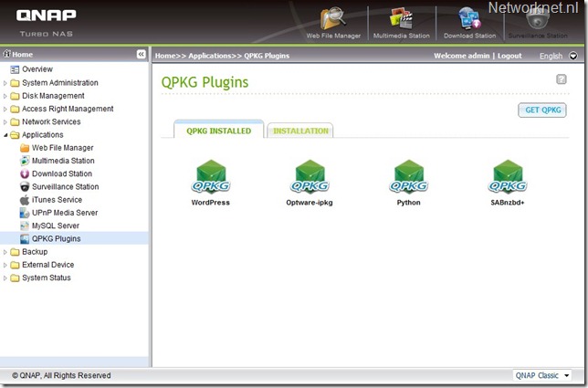Click the SABnzbd+ QPKG package icon
The width and height of the screenshot is (588, 388).
pos(508,177)
